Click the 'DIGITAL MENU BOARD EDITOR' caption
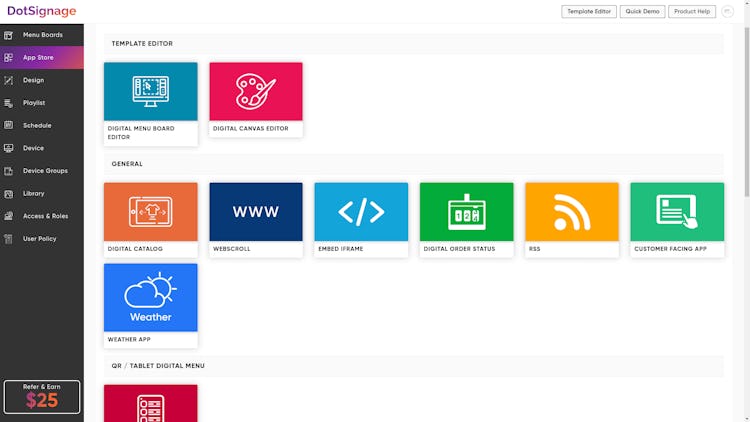 [141, 133]
